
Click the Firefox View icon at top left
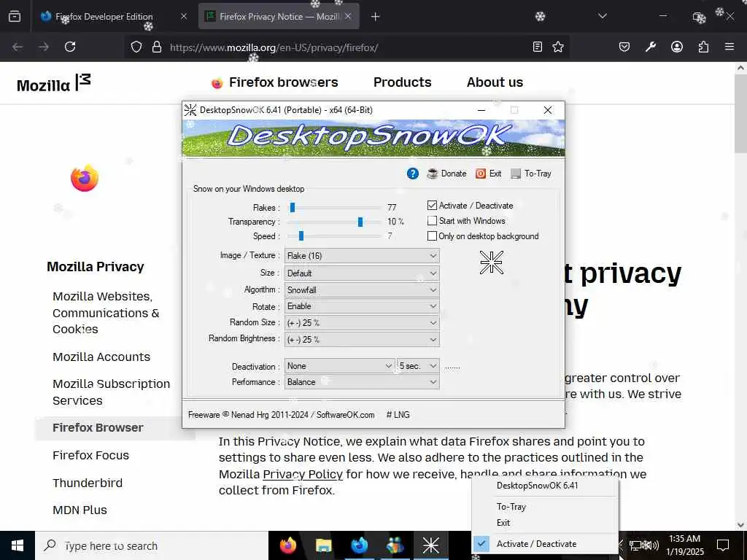pyautogui.click(x=15, y=16)
